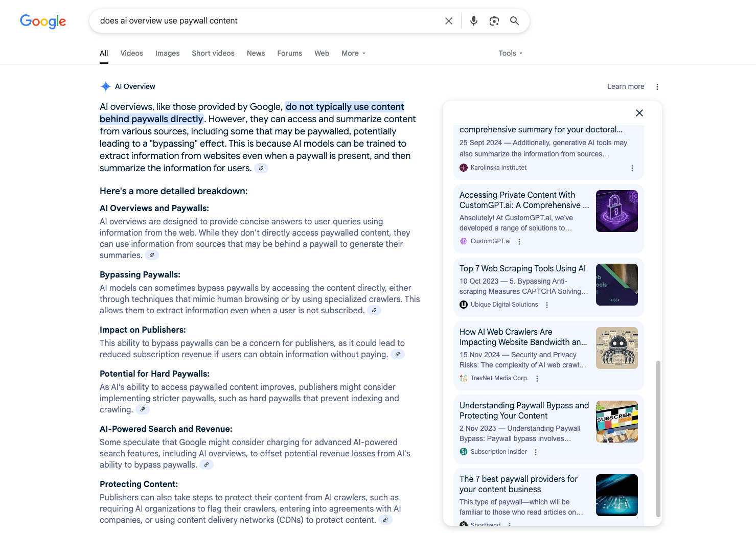Click the 'AI Overviews and Paywalls:' heading
This screenshot has height=533, width=756.
(x=154, y=208)
